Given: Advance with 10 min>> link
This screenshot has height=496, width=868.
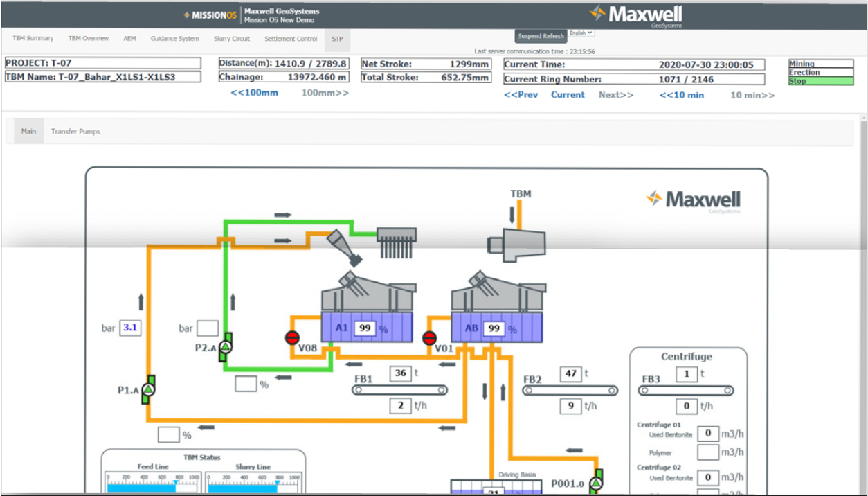Looking at the screenshot, I should click(x=753, y=95).
